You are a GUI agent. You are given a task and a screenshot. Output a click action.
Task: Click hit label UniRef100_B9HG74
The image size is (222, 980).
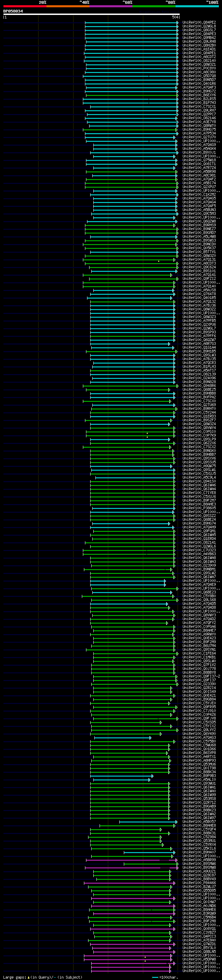pos(199,524)
